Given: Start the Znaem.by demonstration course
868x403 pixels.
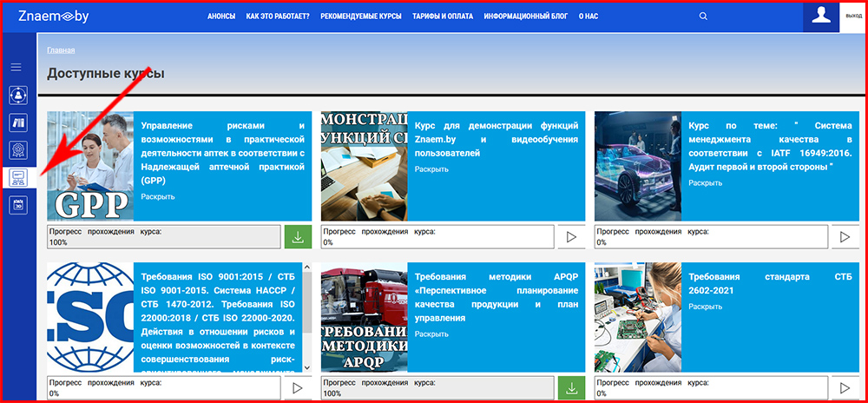Looking at the screenshot, I should tap(572, 237).
